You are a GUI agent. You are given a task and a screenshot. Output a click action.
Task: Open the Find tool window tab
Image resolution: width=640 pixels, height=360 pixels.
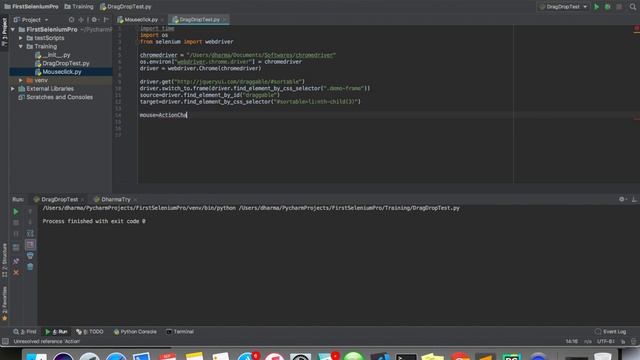coord(25,332)
